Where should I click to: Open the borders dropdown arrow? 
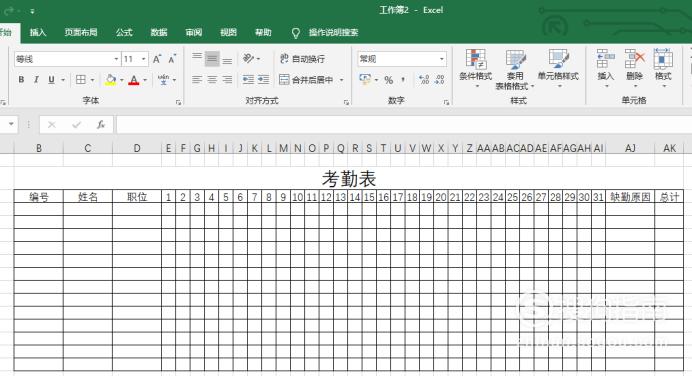tap(92, 80)
